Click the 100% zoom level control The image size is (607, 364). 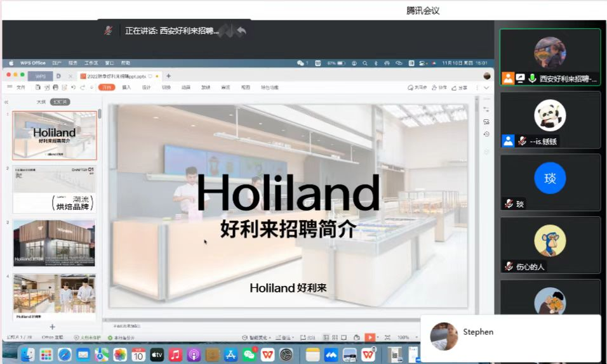click(404, 337)
